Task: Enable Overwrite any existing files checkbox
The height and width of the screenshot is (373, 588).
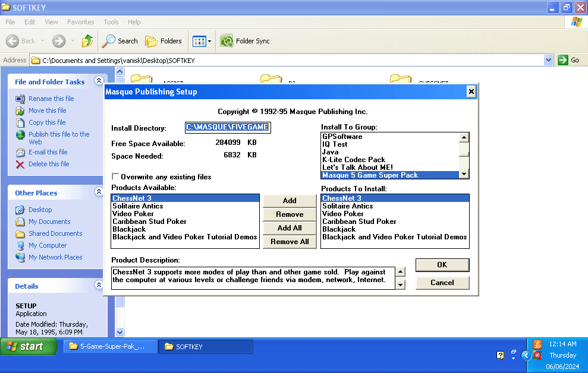Action: point(115,176)
